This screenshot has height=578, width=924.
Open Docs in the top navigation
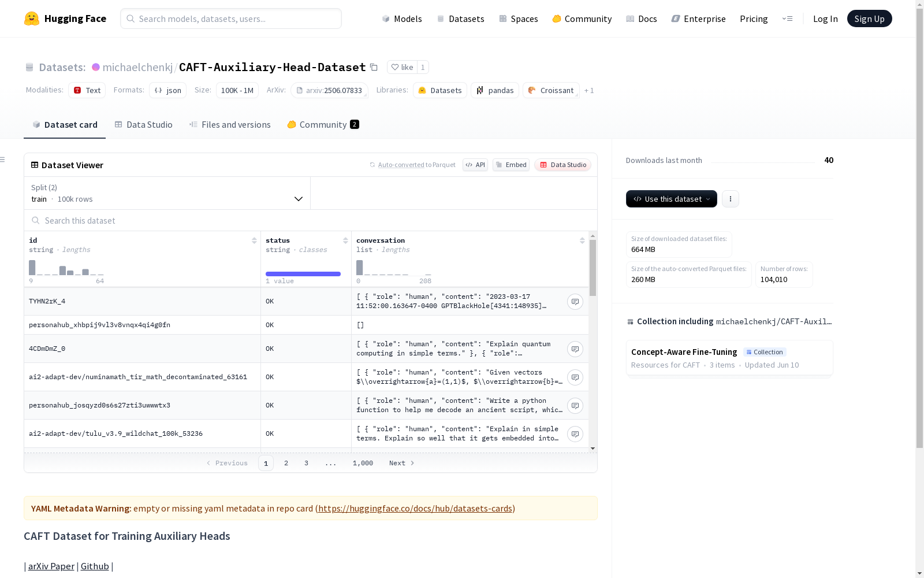pos(642,18)
